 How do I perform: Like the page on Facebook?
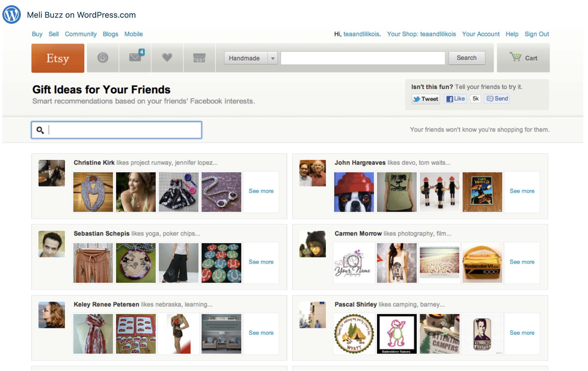pos(455,99)
